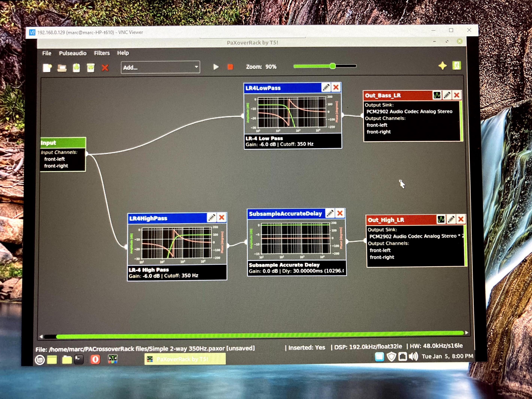Click the 'Inserted: Yes' status text
This screenshot has width=532, height=399.
pos(307,348)
